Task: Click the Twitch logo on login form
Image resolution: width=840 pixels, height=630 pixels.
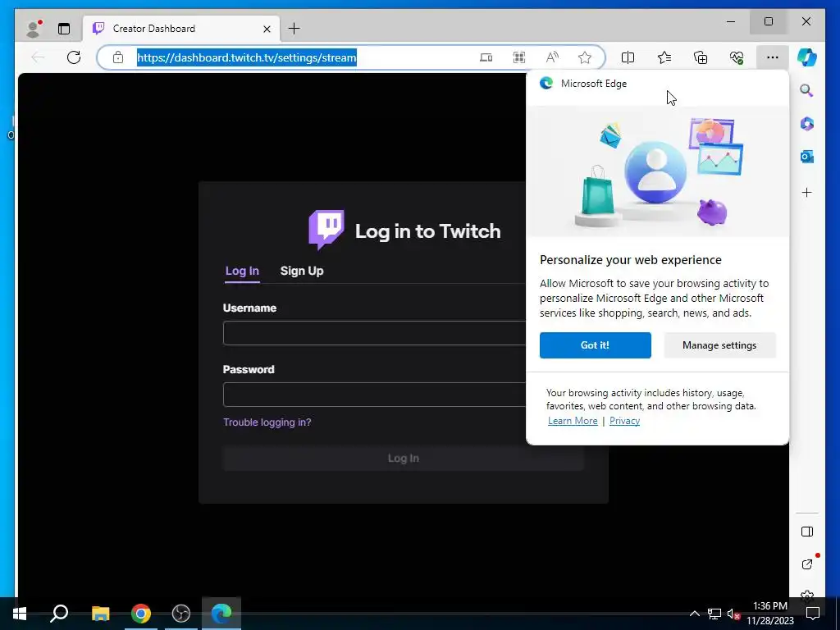Action: click(x=326, y=230)
